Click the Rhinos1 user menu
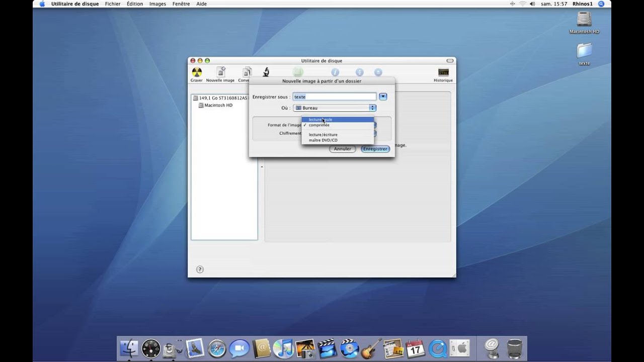 click(583, 4)
